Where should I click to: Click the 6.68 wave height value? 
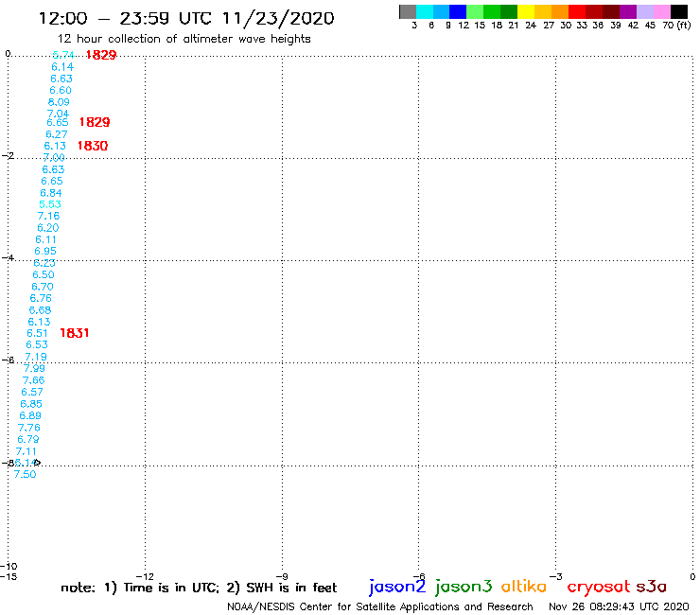(x=40, y=310)
